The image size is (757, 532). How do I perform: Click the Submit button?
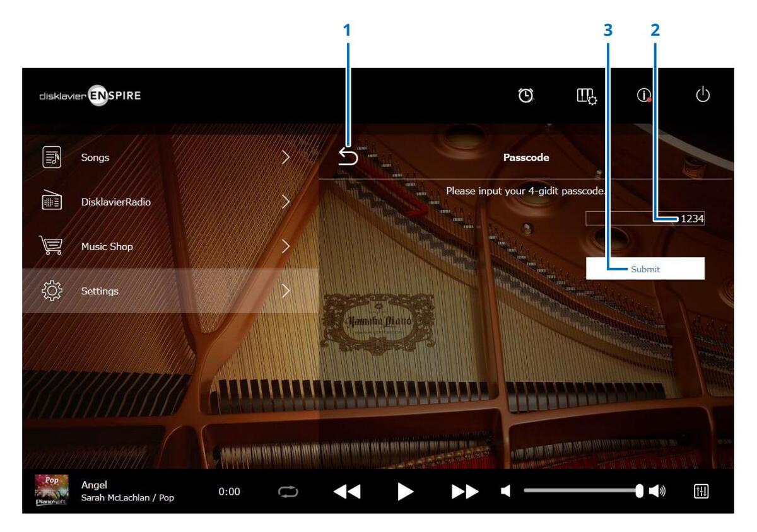pyautogui.click(x=645, y=269)
